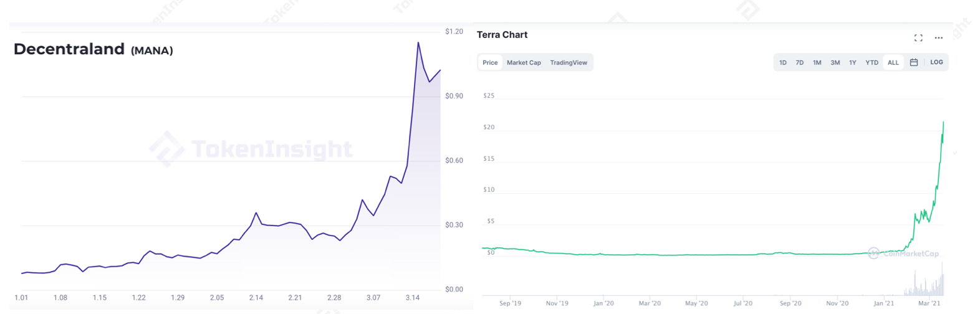
Task: Click the TokenInsight watermark logo
Action: coord(251,150)
